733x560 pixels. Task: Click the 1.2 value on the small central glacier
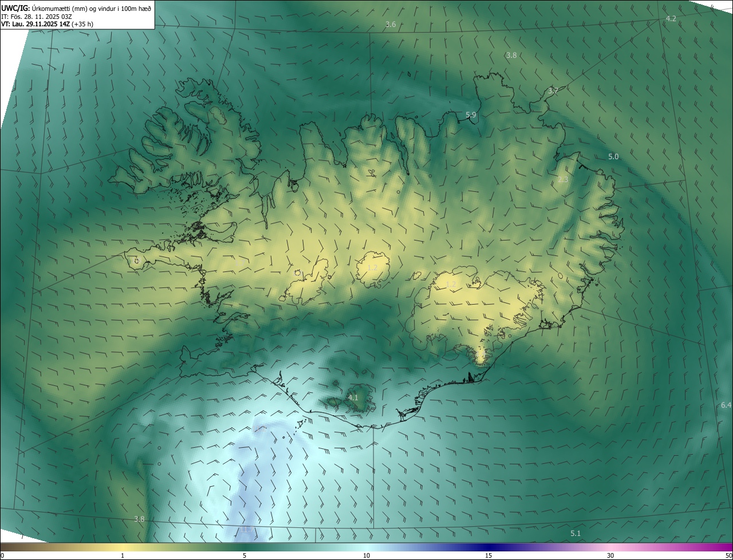coord(372,268)
